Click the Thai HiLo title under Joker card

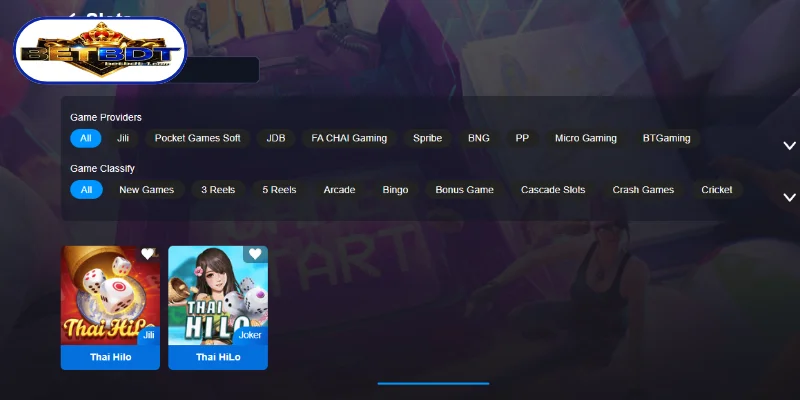218,357
